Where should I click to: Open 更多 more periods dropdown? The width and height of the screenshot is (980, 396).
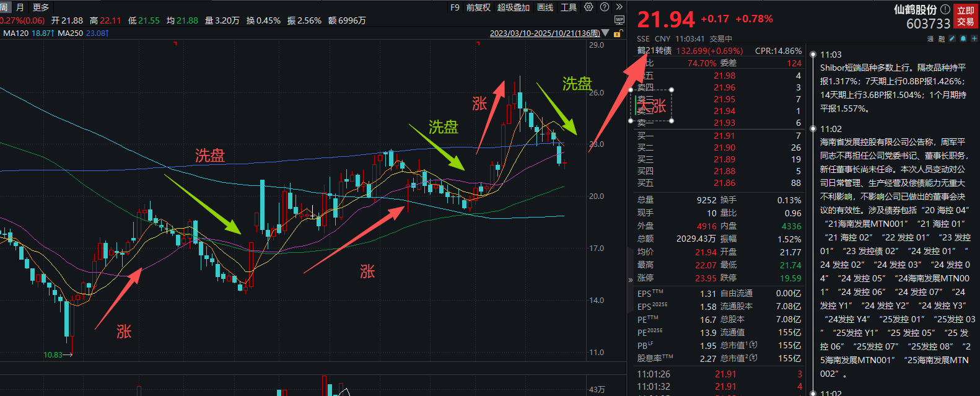[x=40, y=7]
